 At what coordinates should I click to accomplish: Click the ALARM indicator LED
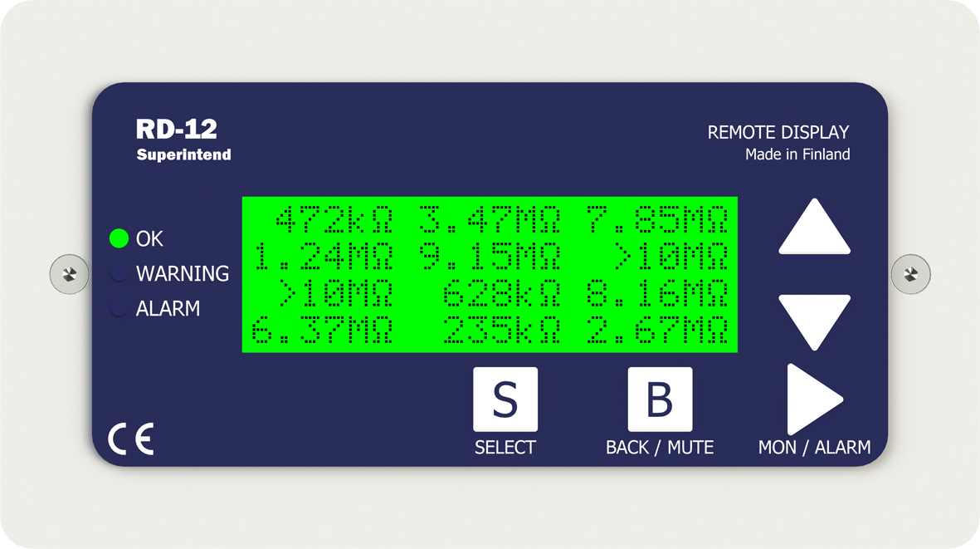point(119,308)
